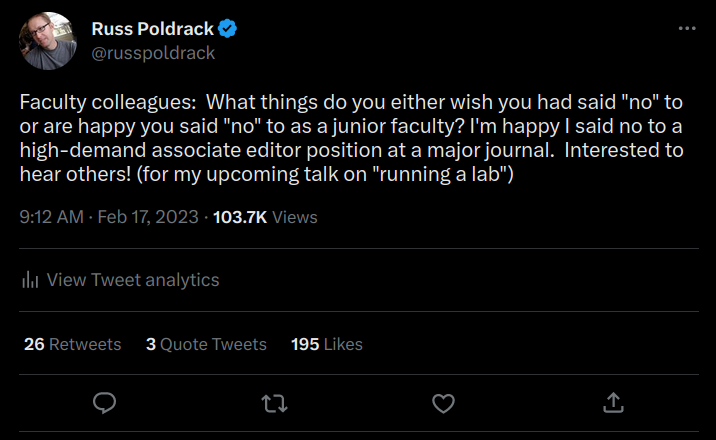716x440 pixels.
Task: Show the 26 Retweets list
Action: (72, 344)
